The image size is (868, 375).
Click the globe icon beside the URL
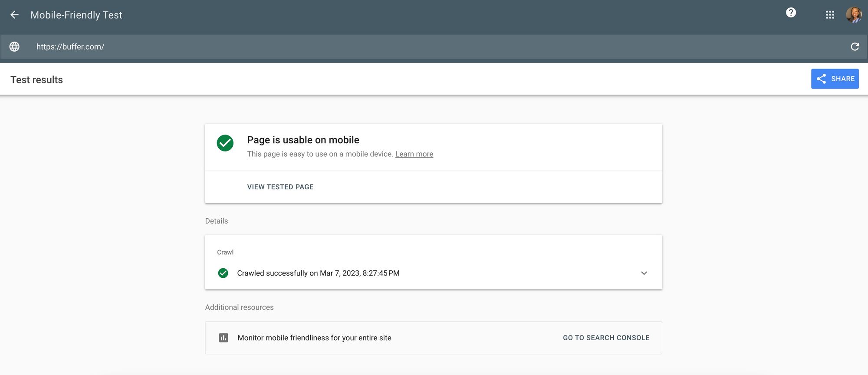[14, 46]
